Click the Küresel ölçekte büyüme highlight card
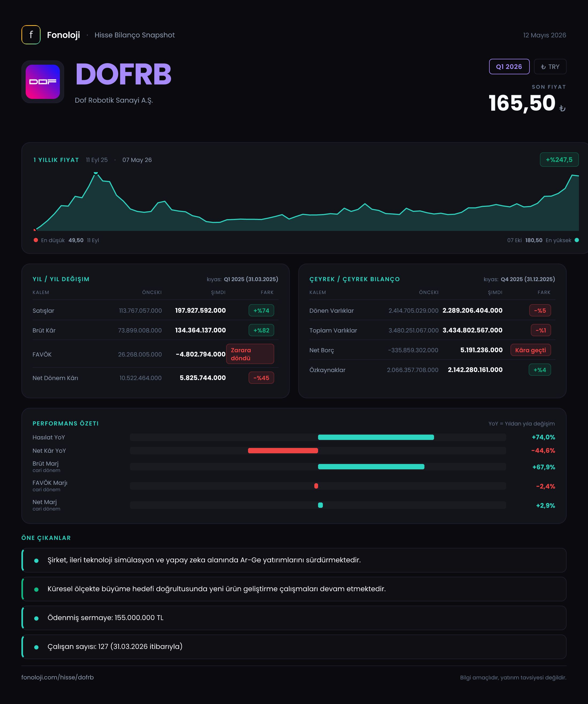Viewport: 588px width, 704px height. pos(294,589)
